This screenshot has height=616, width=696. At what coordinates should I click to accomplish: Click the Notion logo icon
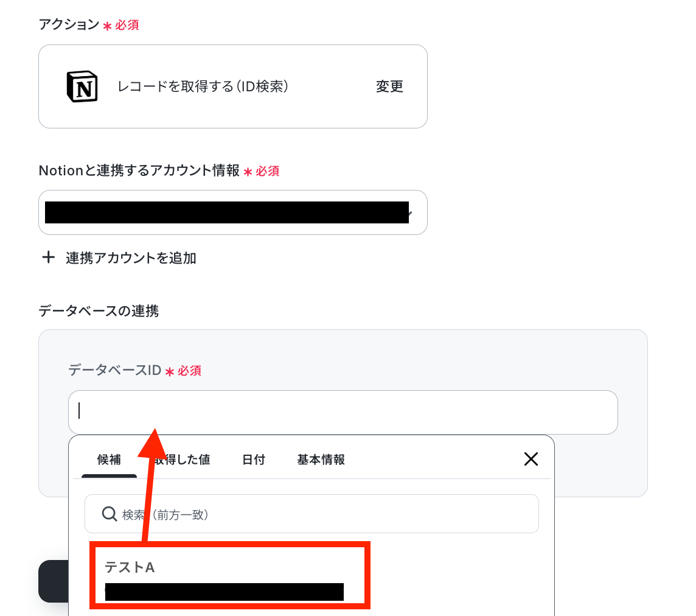82,86
